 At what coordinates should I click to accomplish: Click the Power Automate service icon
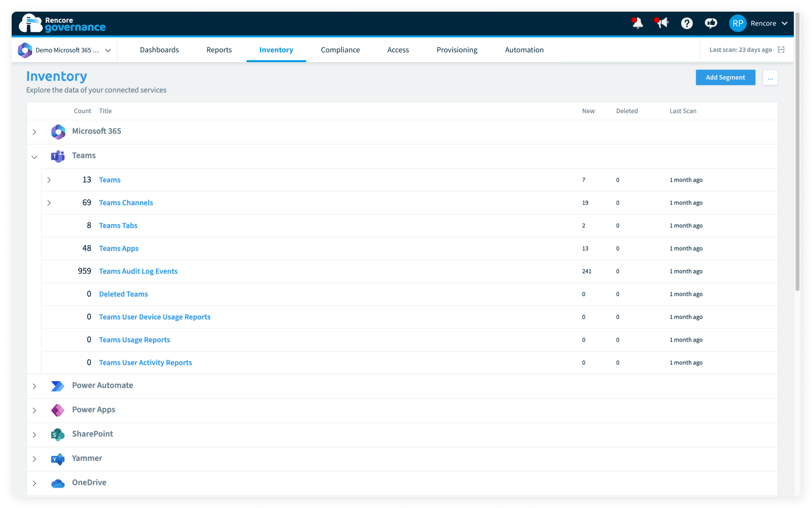pyautogui.click(x=58, y=386)
